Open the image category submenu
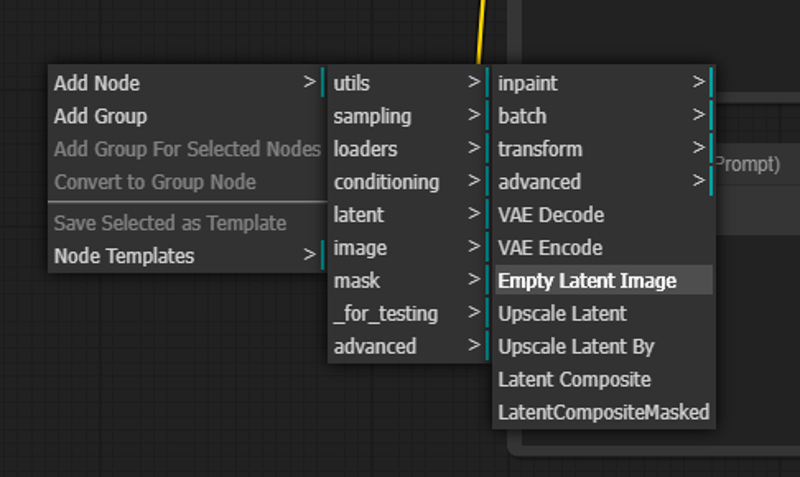 point(409,247)
